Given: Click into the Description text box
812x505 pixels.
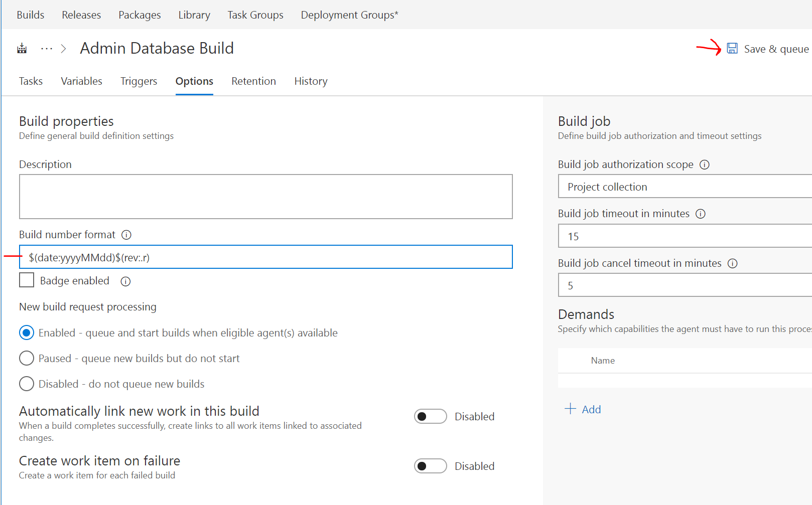Looking at the screenshot, I should coord(265,197).
